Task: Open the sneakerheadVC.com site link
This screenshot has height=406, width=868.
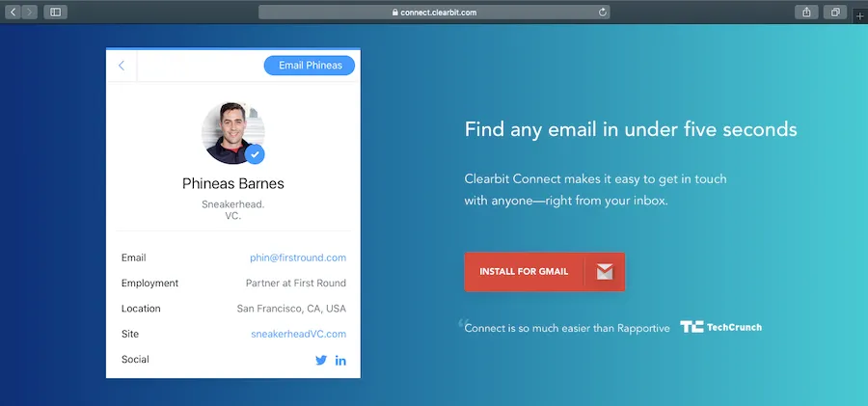Action: pyautogui.click(x=298, y=334)
